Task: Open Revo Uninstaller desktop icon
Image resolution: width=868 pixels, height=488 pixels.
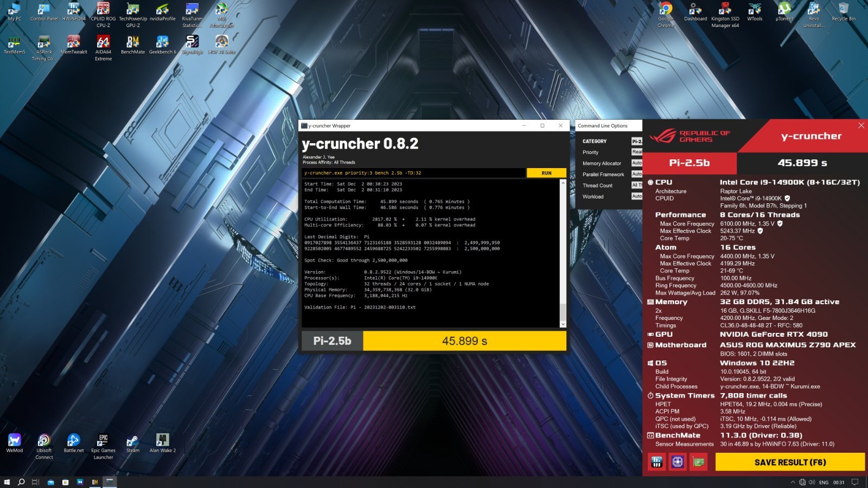Action: point(814,15)
